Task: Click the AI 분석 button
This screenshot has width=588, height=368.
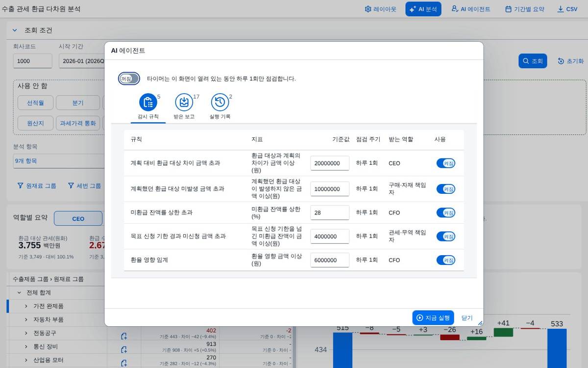Action: (423, 9)
